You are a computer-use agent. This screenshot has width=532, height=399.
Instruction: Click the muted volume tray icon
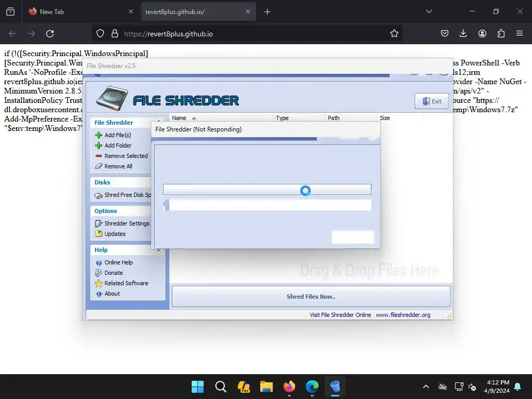[472, 387]
